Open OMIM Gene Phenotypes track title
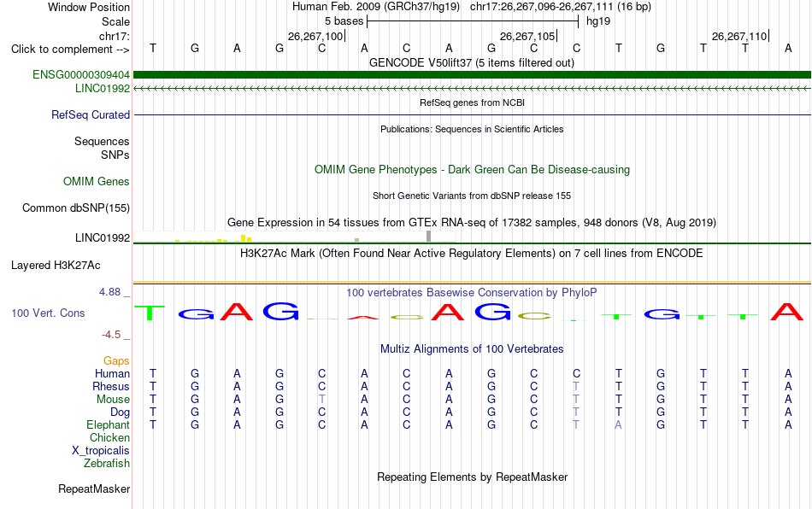The image size is (812, 509). tap(472, 170)
